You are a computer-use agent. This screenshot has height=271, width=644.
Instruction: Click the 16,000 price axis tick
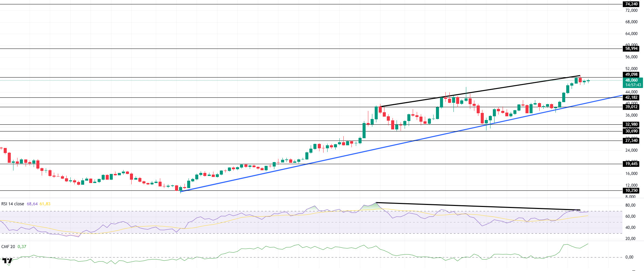coord(631,174)
